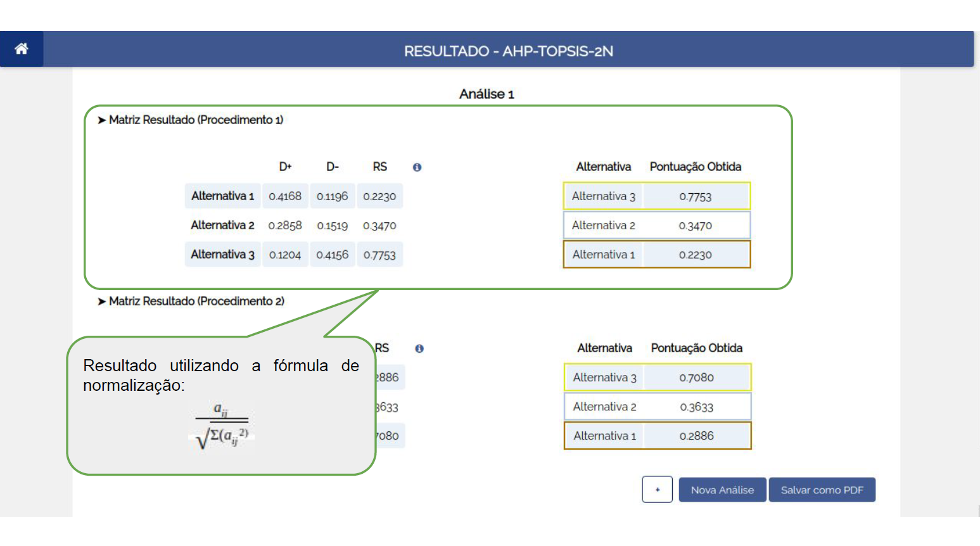Click the Pontuação Obtida header in Procedimento 2
The width and height of the screenshot is (980, 546).
[x=696, y=348]
